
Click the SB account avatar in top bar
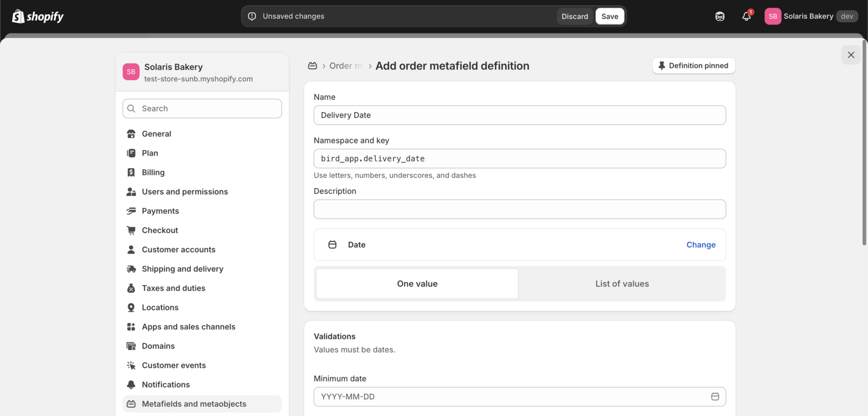(773, 16)
